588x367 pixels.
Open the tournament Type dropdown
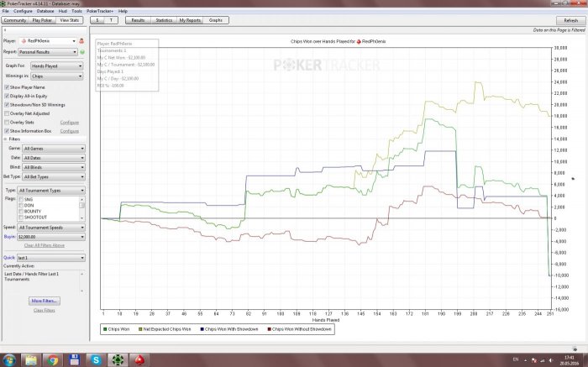point(51,191)
